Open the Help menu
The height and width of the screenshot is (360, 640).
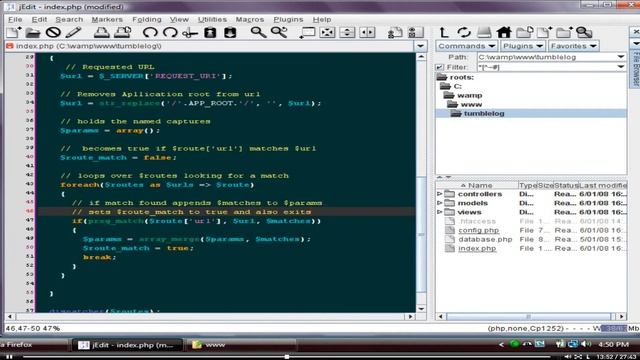tap(322, 19)
